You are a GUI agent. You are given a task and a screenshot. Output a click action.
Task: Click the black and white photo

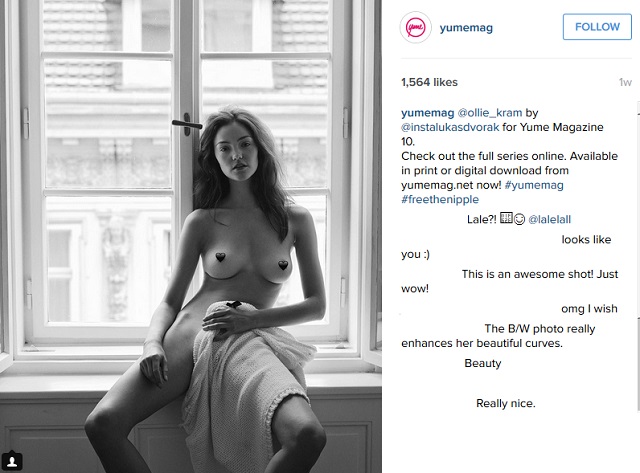(191, 237)
